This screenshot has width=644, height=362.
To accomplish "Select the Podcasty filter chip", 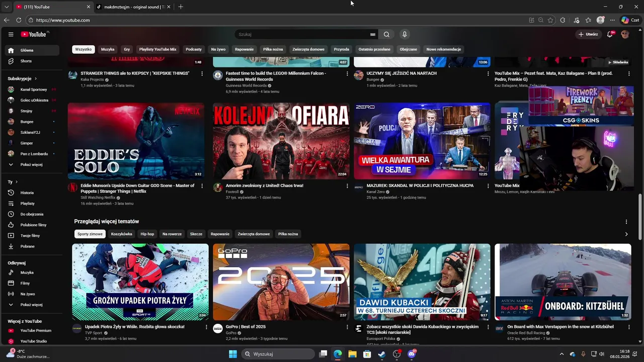I will click(x=194, y=49).
